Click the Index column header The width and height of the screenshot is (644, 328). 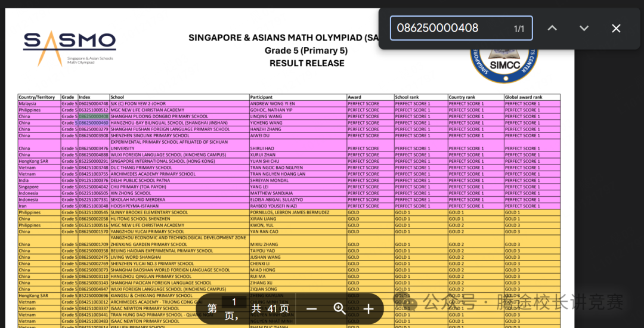pyautogui.click(x=85, y=97)
